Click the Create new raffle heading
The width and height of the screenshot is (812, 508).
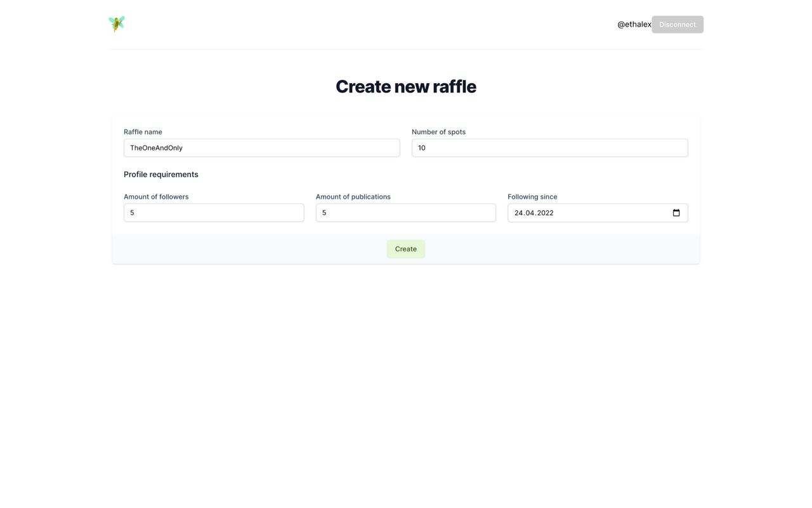406,86
